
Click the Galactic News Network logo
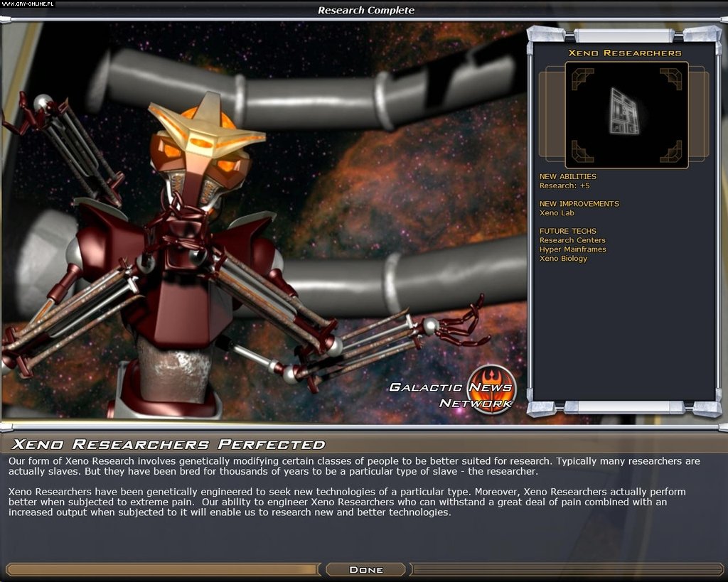point(453,392)
